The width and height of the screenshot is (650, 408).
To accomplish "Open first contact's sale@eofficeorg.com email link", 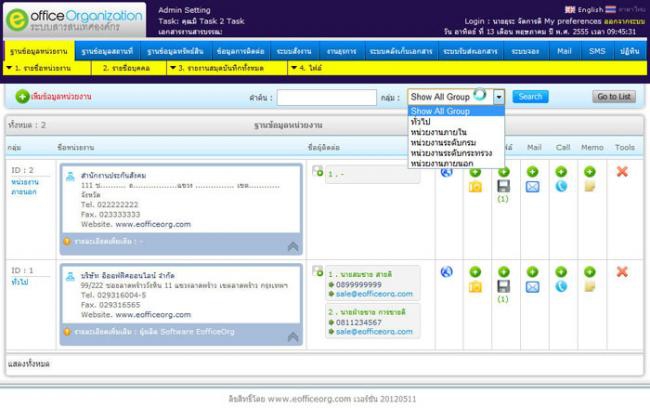I will pos(374,294).
